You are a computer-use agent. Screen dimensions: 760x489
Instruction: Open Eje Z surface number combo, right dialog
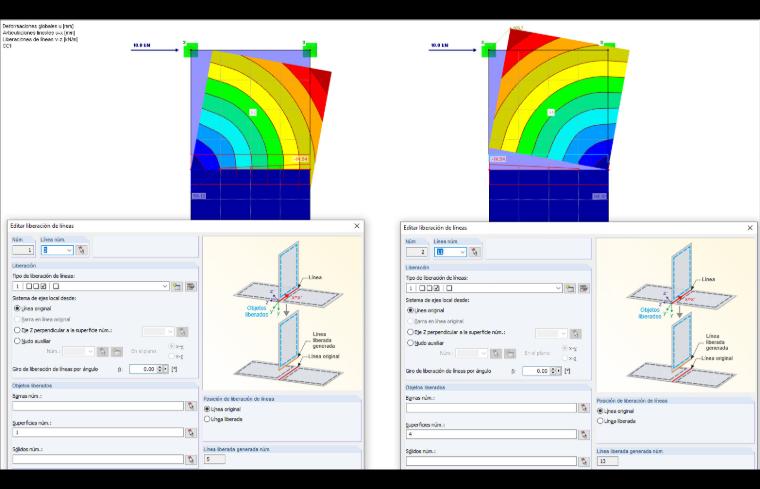551,333
